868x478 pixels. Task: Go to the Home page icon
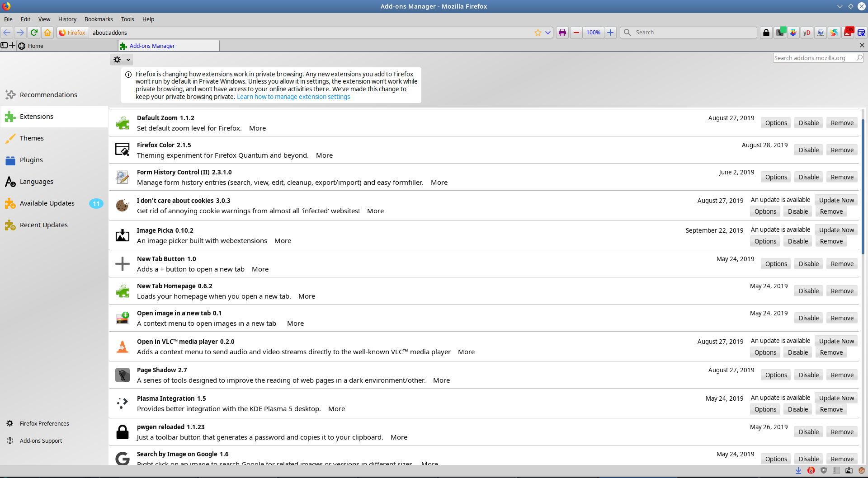coord(47,33)
